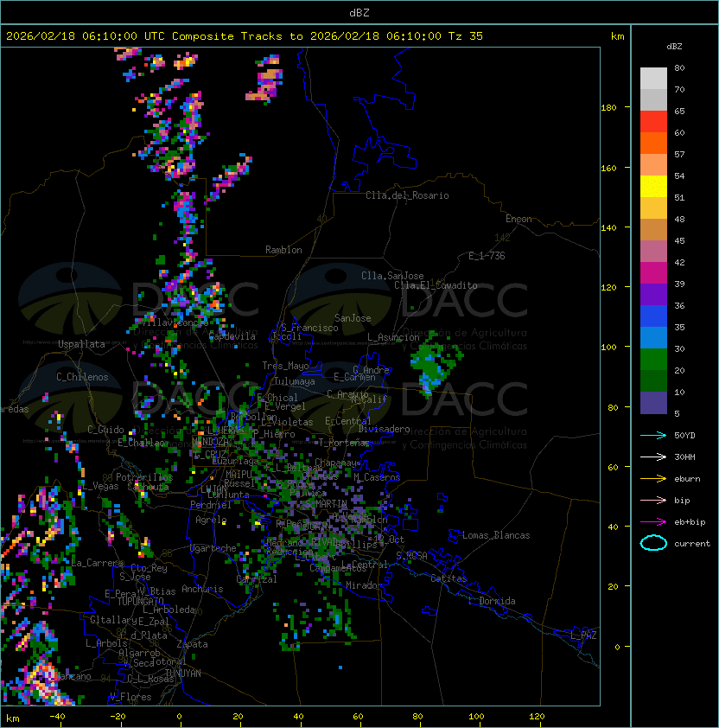Screen dimensions: 719x728
Task: Click the bright green 20–30 dBZ swatch
Action: tap(653, 360)
